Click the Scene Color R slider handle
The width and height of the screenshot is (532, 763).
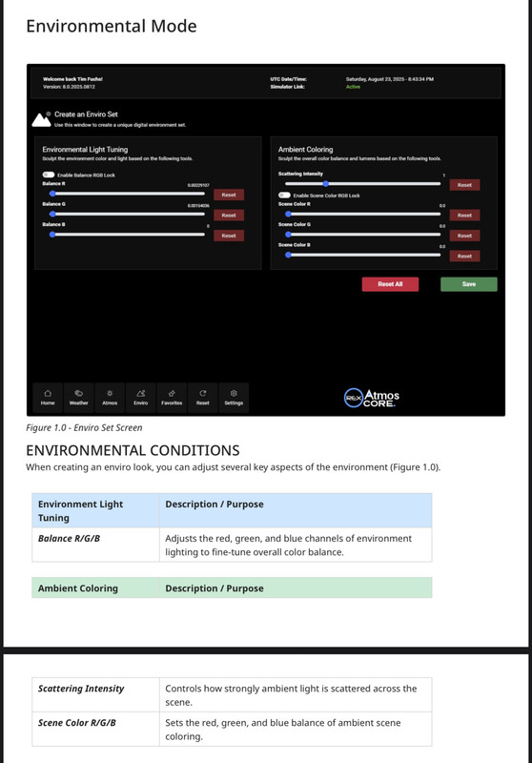288,214
